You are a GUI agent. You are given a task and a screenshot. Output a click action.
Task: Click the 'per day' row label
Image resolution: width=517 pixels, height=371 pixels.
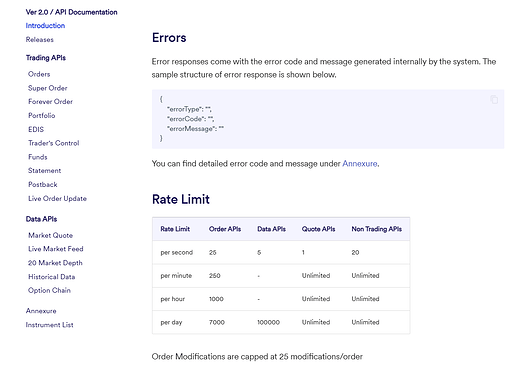pos(171,322)
